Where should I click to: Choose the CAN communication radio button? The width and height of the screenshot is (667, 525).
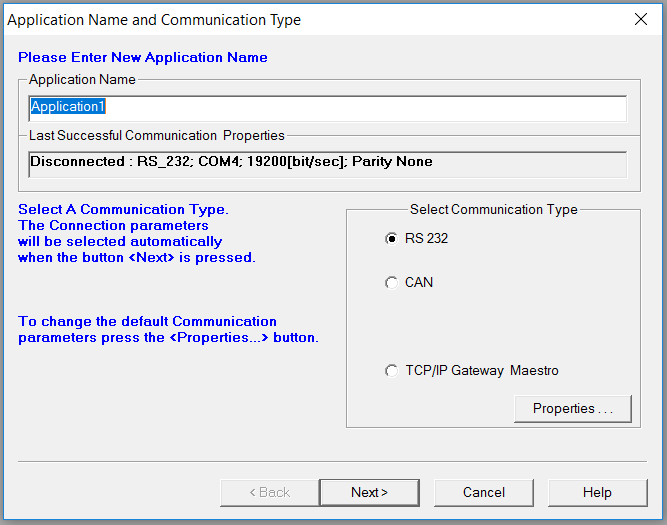click(x=391, y=282)
